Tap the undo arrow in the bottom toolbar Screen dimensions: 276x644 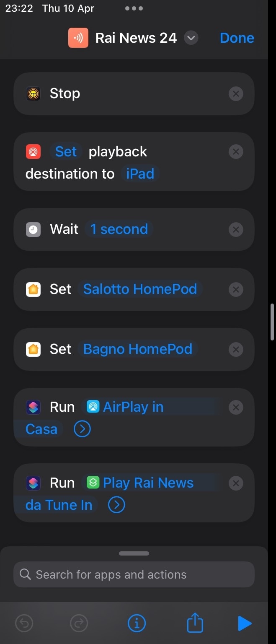pos(24,623)
